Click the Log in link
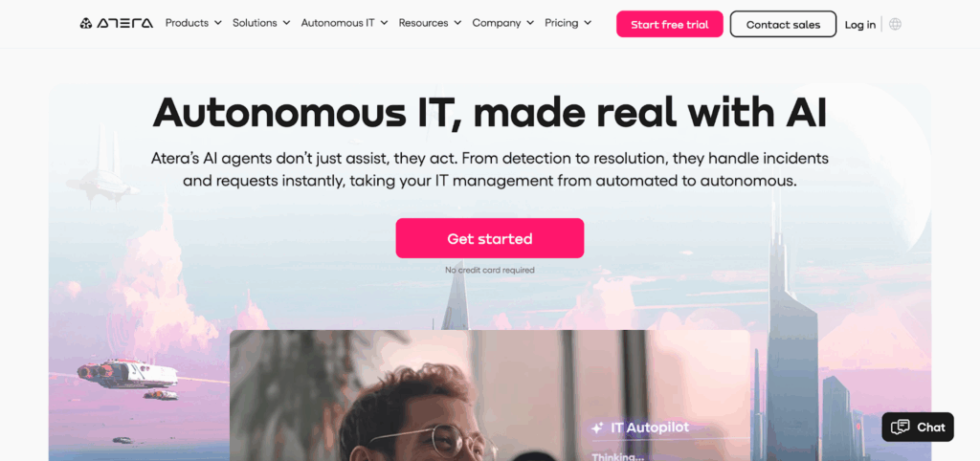This screenshot has height=461, width=980. 860,25
